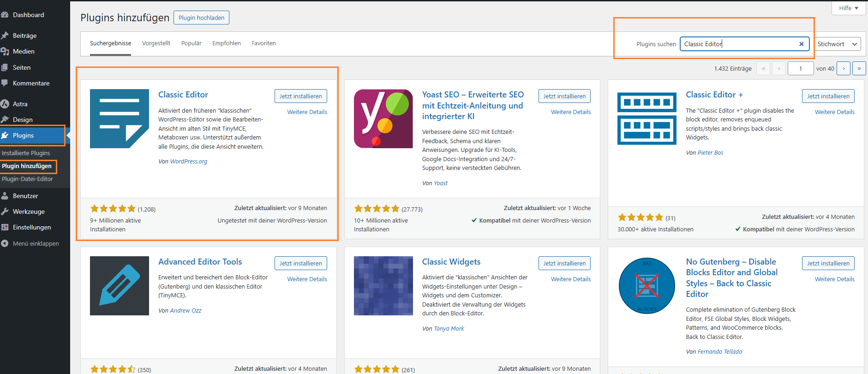The height and width of the screenshot is (374, 868).
Task: Click the Medien media icon
Action: click(x=5, y=51)
